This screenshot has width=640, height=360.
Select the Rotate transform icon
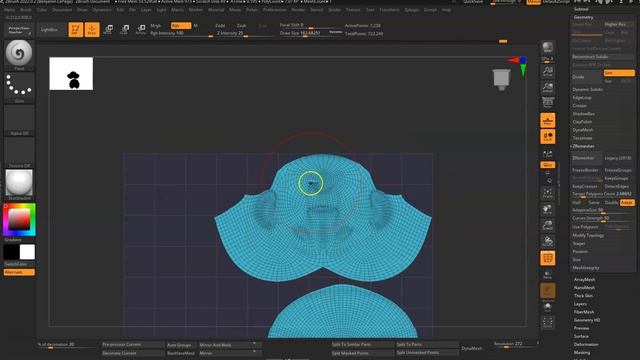[141, 29]
